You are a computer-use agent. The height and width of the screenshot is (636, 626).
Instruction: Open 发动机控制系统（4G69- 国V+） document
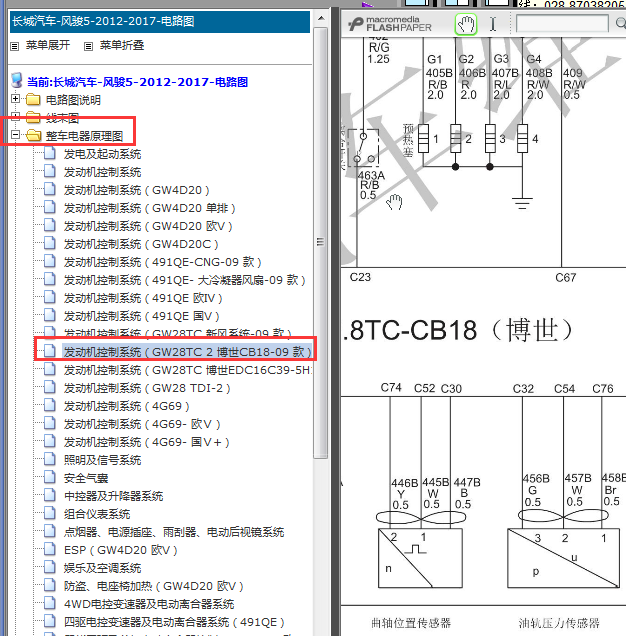[146, 442]
